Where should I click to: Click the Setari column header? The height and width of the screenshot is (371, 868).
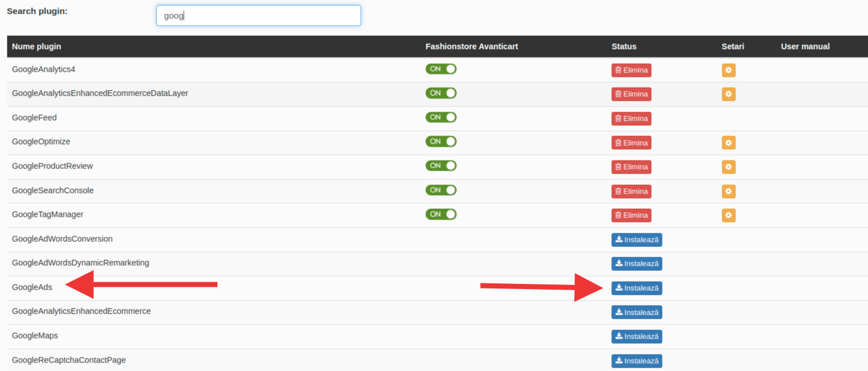click(x=733, y=46)
